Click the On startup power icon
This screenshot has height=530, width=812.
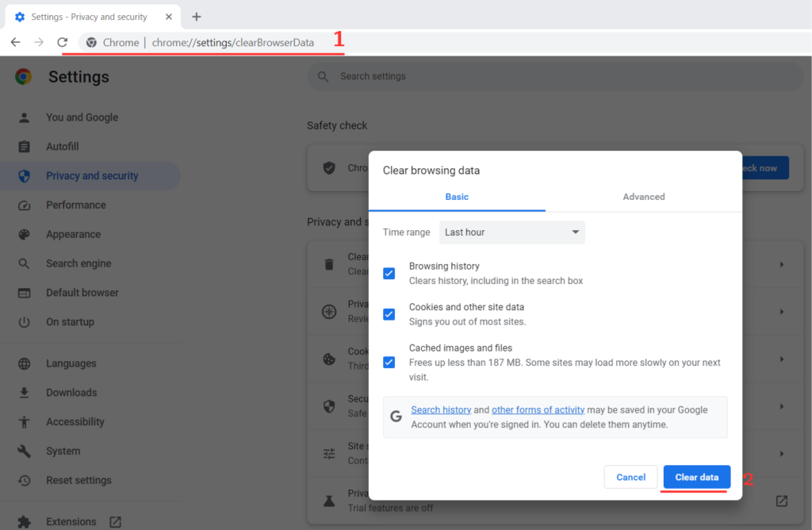point(24,322)
